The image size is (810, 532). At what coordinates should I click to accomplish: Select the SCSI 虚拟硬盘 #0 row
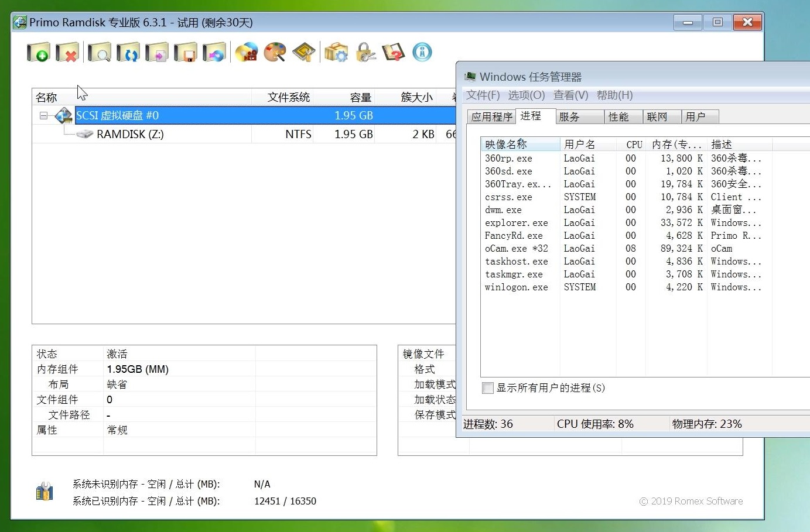[x=244, y=115]
